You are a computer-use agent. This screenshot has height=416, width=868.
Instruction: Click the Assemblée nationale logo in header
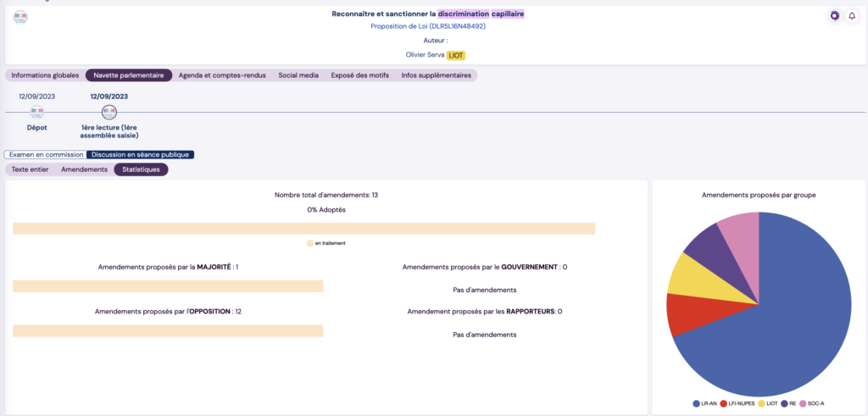(x=20, y=16)
